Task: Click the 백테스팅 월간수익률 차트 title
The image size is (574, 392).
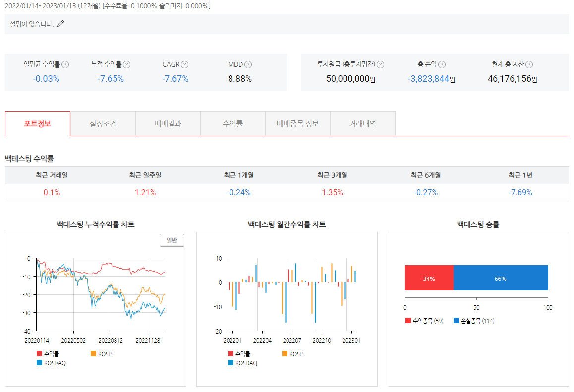Action: (x=287, y=224)
